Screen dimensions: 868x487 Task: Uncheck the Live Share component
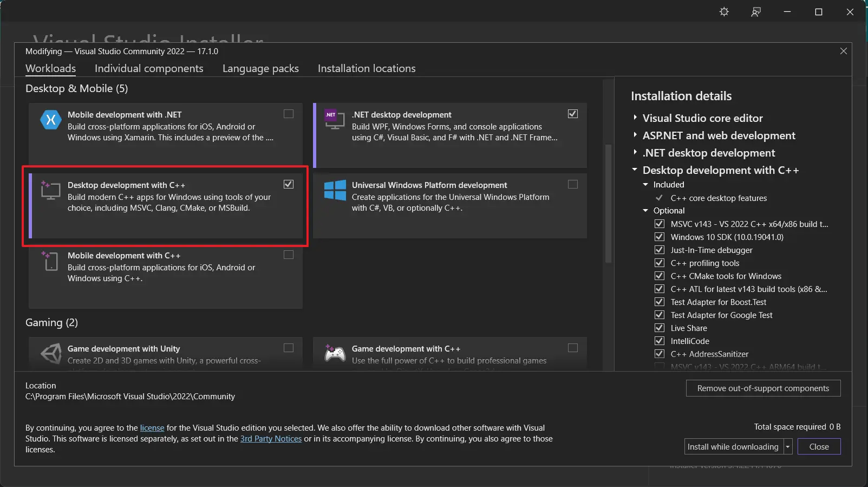[660, 328]
